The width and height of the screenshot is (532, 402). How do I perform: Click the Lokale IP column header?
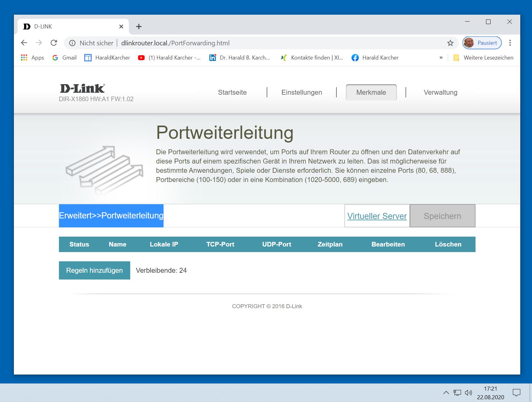164,244
